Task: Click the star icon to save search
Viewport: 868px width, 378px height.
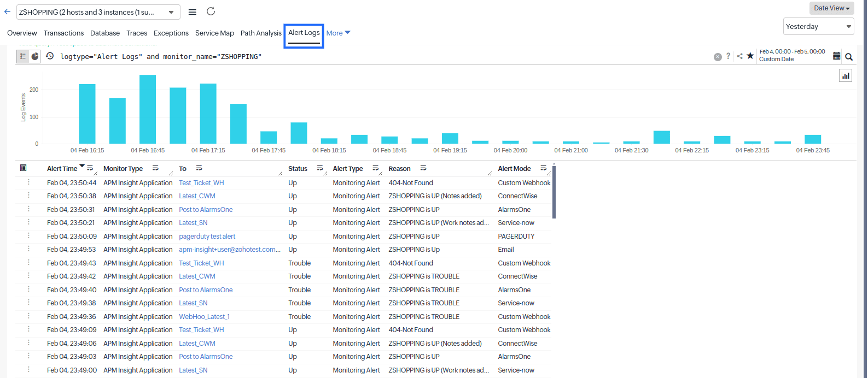Action: [x=750, y=56]
